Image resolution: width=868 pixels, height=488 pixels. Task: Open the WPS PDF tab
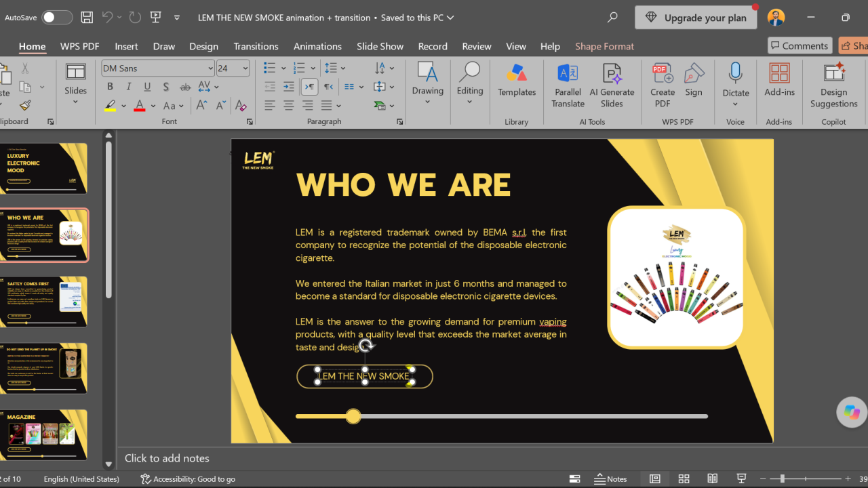point(80,46)
